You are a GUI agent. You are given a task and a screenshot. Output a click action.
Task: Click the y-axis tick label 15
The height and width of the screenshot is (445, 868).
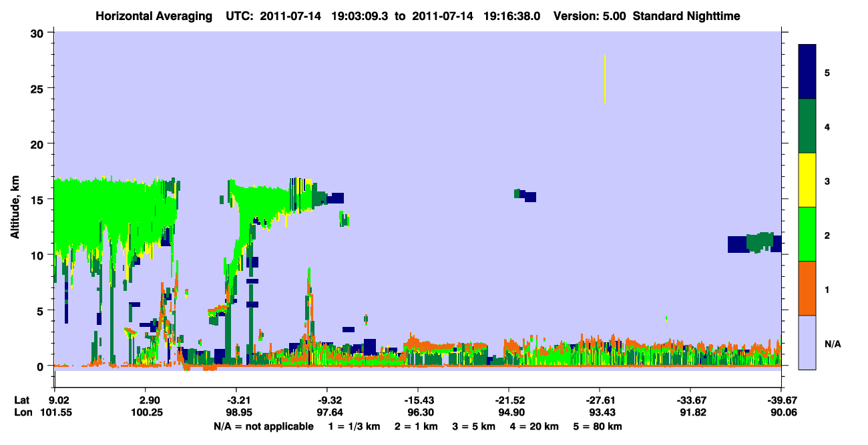(x=39, y=199)
